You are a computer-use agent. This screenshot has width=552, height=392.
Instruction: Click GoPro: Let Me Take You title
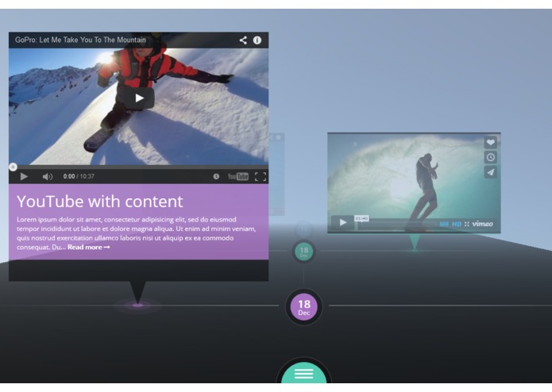point(80,40)
